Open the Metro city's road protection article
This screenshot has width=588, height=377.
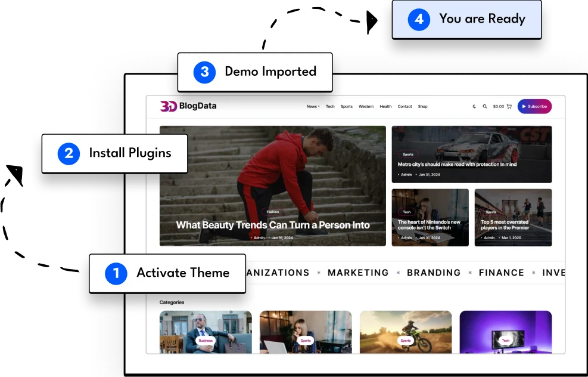(457, 165)
